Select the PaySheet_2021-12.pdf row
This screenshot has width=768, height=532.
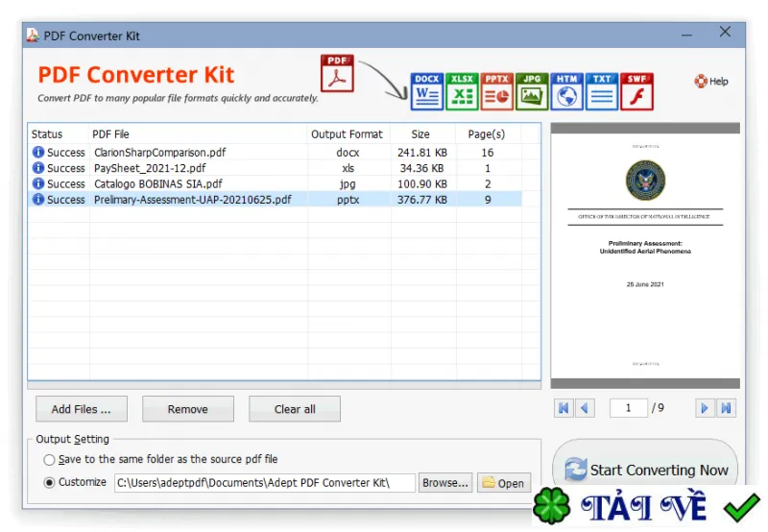tap(275, 168)
